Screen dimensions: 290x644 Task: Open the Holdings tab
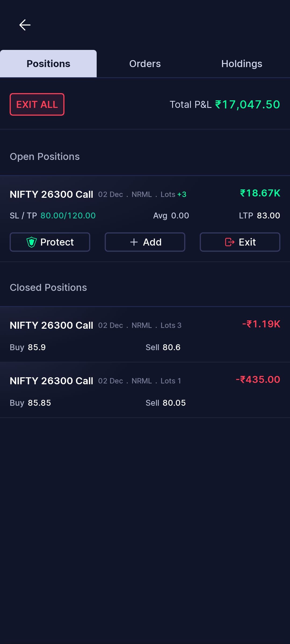point(242,64)
